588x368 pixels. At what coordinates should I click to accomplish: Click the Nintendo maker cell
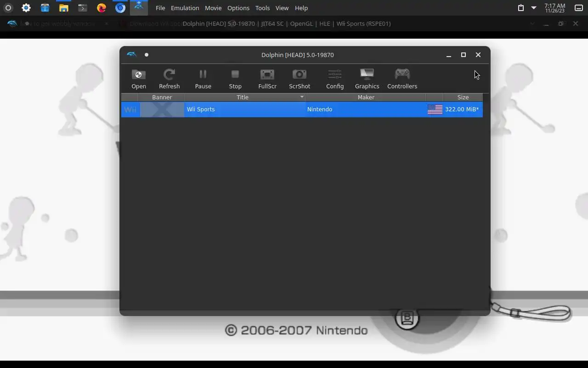click(x=366, y=109)
